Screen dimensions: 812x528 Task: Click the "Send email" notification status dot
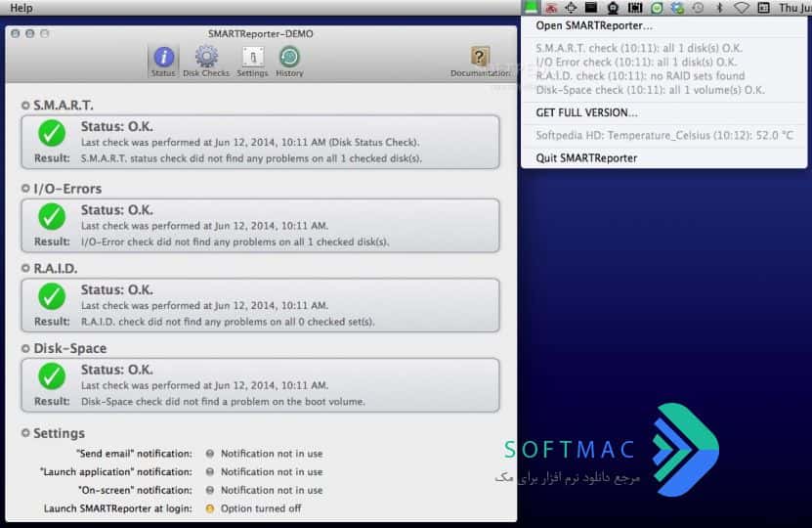coord(210,454)
